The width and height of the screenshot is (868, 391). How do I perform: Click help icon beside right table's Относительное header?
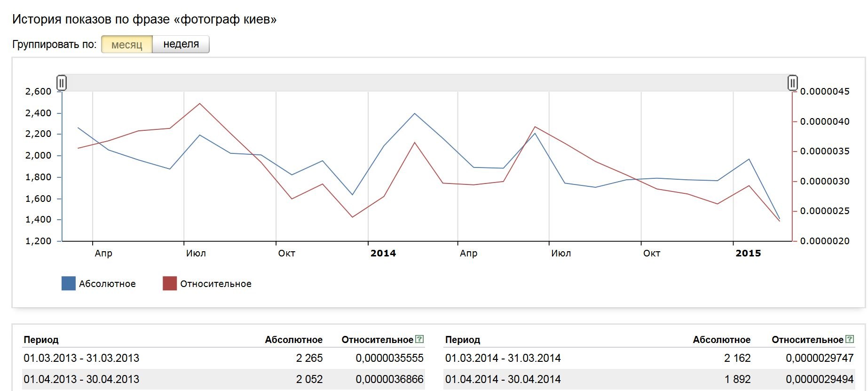point(850,339)
